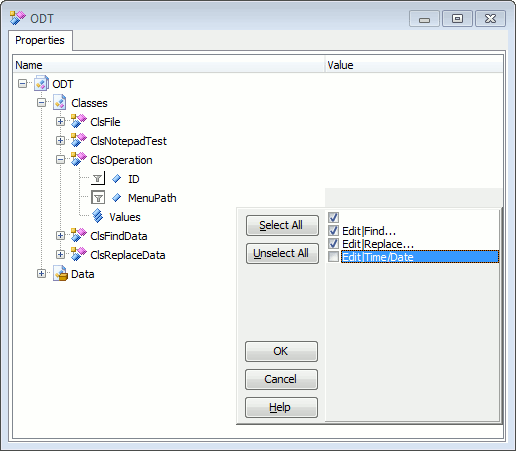Viewport: 516px width, 451px height.
Task: Check the Edit|Time/Date checkbox
Action: 333,257
